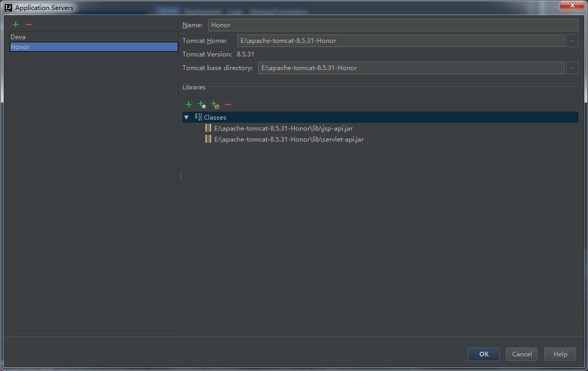Add a new application server
Image resolution: width=588 pixels, height=371 pixels.
15,24
